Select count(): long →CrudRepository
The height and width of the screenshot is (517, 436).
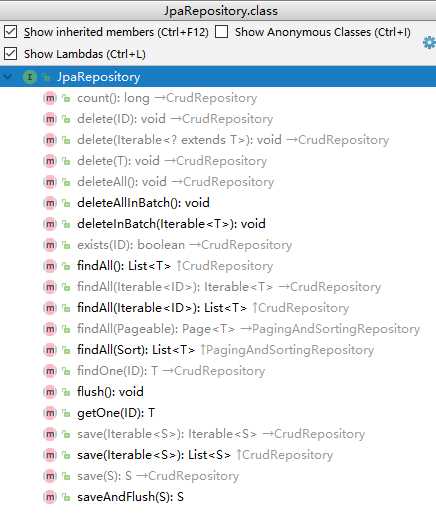tap(167, 98)
